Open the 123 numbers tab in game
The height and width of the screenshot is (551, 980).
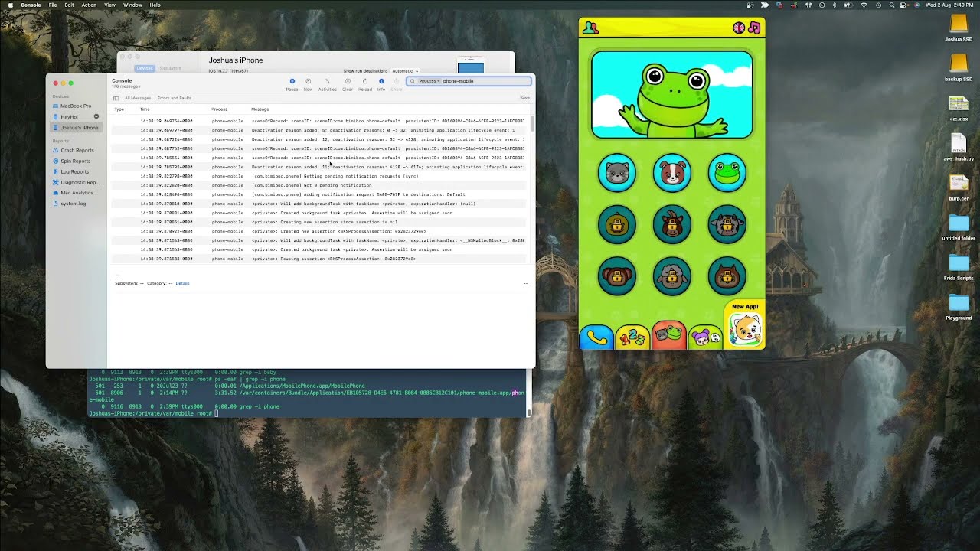coord(632,337)
